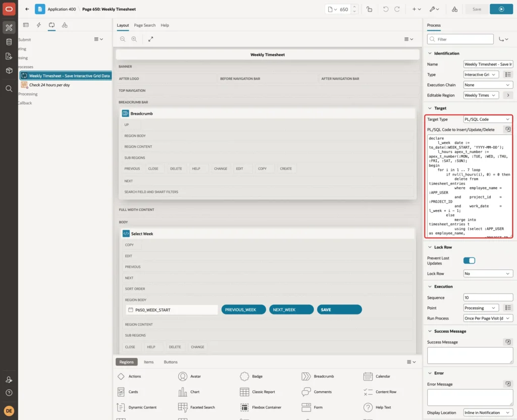Click the sidebar search magnifier icon
This screenshot has height=420, width=517.
tap(9, 89)
